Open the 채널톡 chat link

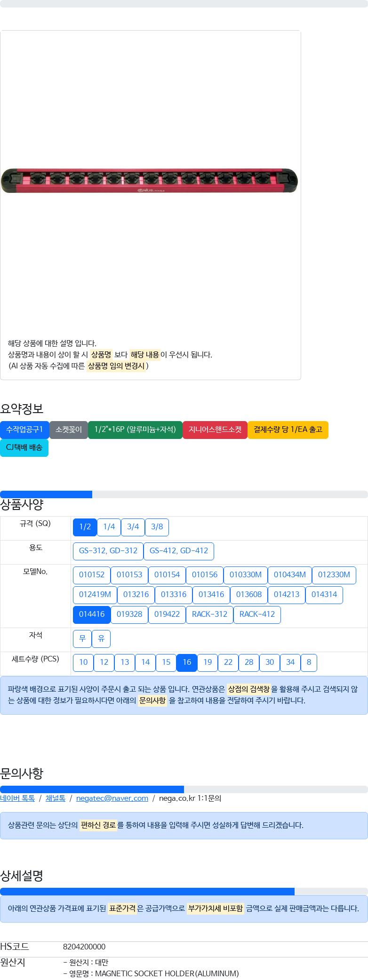point(56,798)
